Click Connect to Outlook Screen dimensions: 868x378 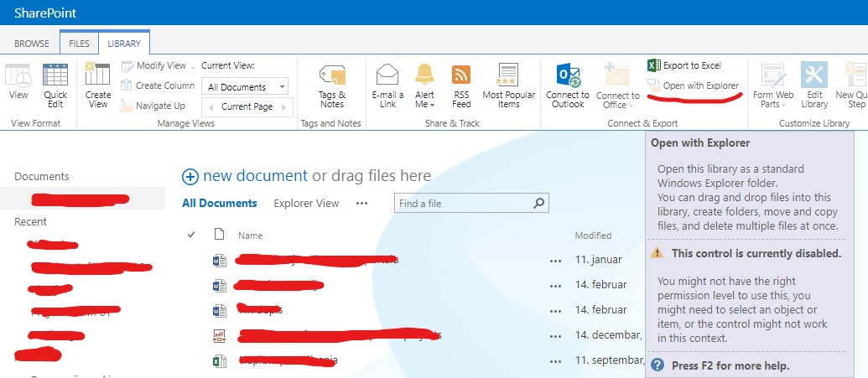pos(568,85)
